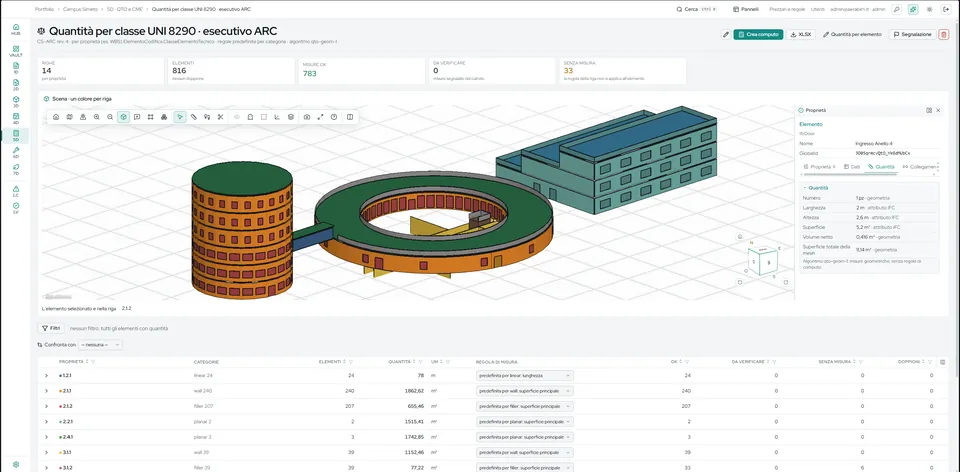Click the navigation orientation cube in scene

761,259
